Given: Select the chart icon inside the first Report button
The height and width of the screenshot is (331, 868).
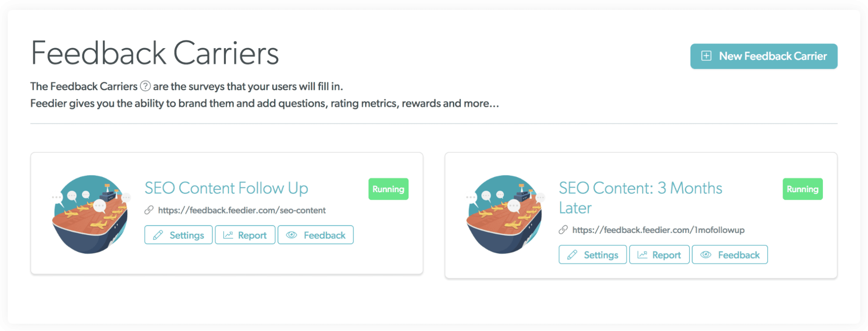Looking at the screenshot, I should 228,235.
